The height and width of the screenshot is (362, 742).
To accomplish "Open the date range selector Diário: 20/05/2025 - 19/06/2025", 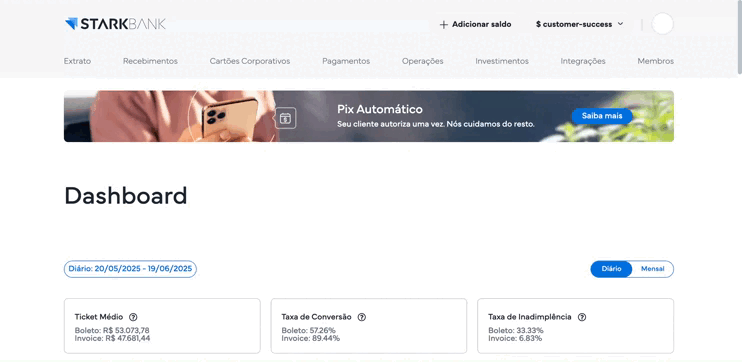I will point(130,269).
